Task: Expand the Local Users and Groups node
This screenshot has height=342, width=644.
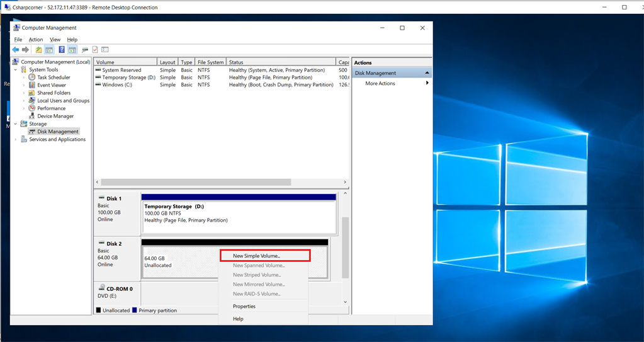Action: (x=23, y=100)
